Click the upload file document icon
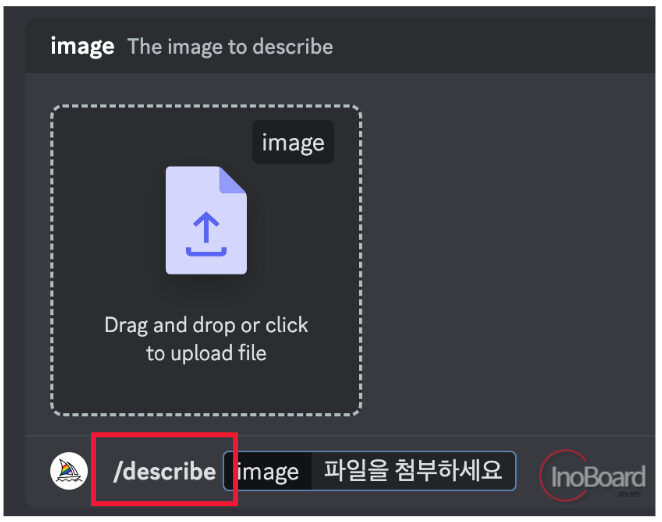This screenshot has width=662, height=522. coord(206,220)
